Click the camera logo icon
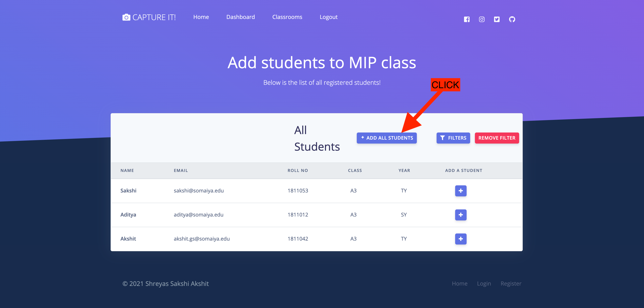 pos(126,17)
